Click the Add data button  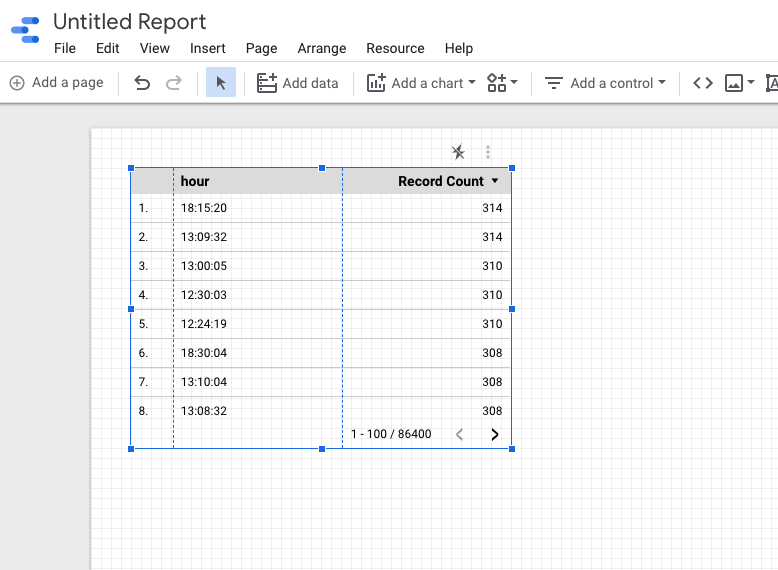[x=298, y=83]
